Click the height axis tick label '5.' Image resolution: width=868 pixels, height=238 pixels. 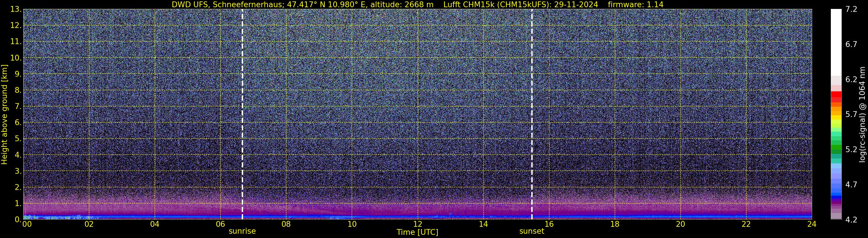click(x=18, y=139)
